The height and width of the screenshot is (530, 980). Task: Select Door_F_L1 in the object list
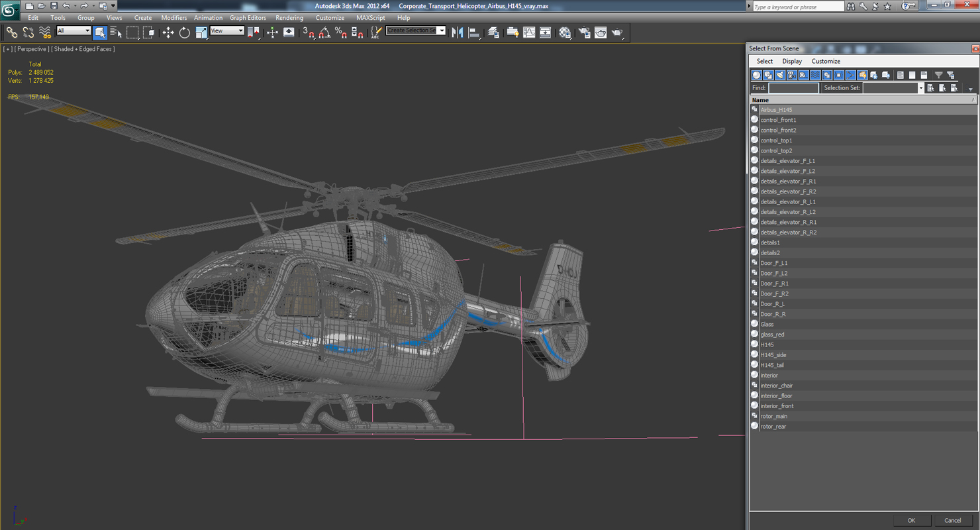point(863,263)
